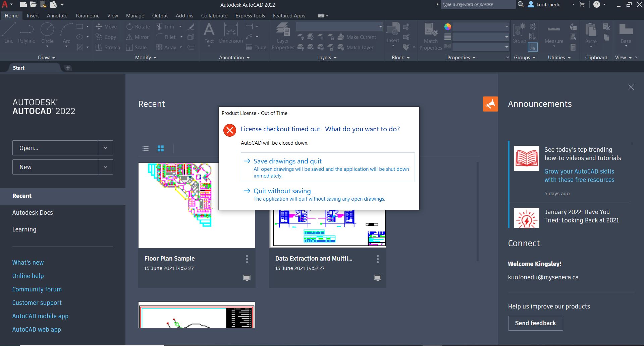
Task: Switch to the Parametric ribbon tab
Action: tap(88, 16)
